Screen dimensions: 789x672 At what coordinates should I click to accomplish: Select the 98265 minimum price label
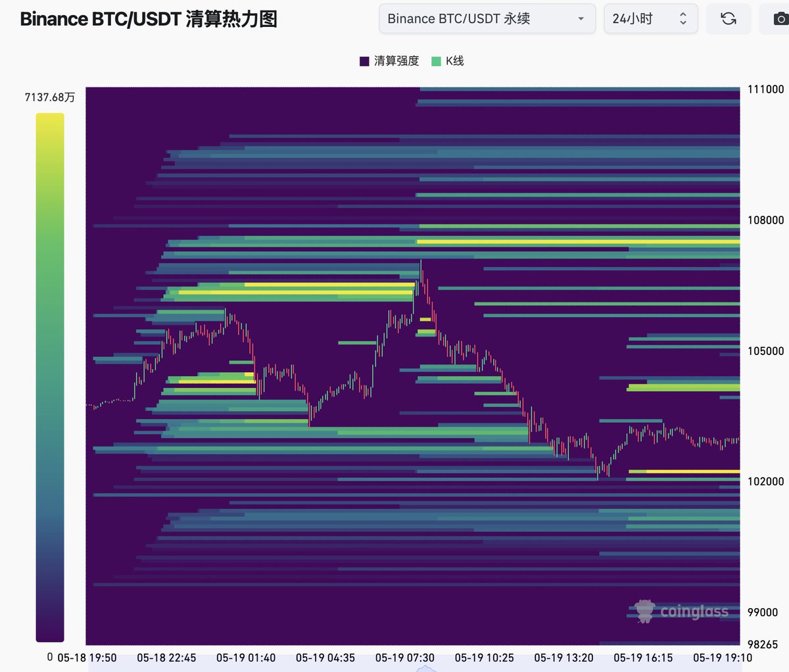[x=763, y=645]
